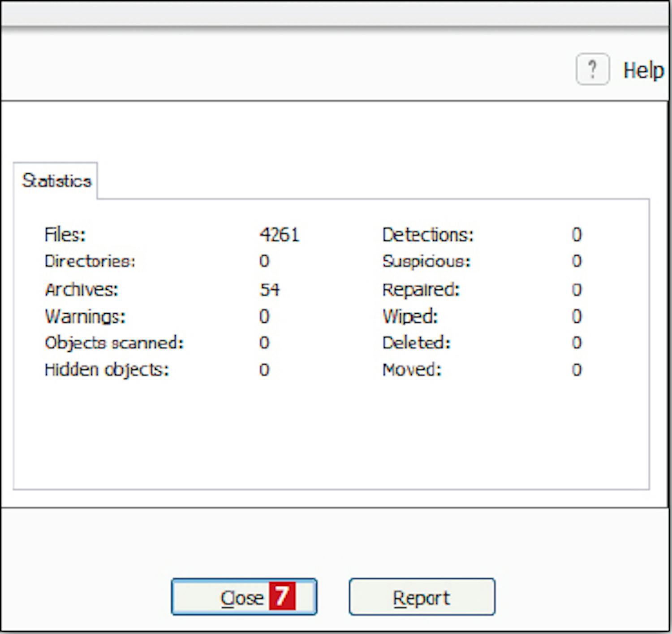The image size is (672, 634).
Task: Click the Objects scanned label
Action: point(114,343)
